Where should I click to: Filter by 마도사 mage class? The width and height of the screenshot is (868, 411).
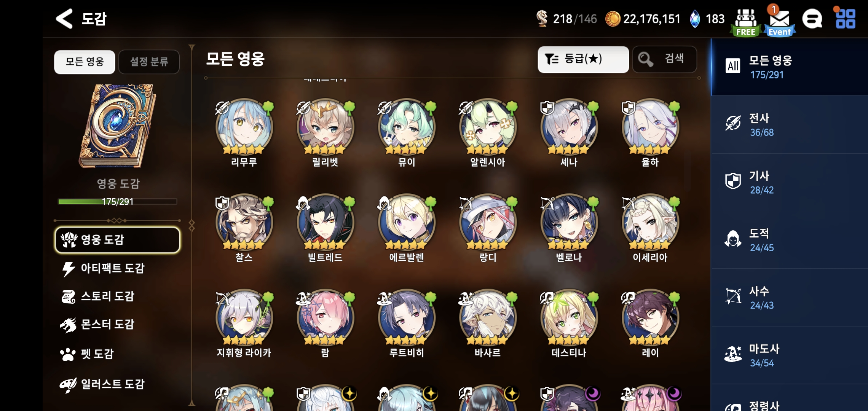(x=790, y=355)
